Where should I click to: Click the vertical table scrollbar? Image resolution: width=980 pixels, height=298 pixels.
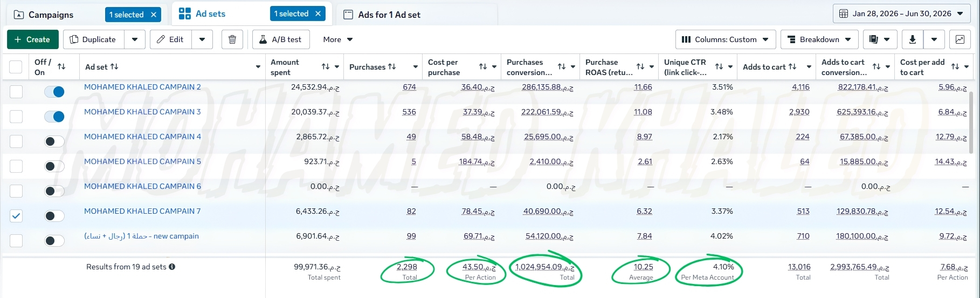coord(970,121)
